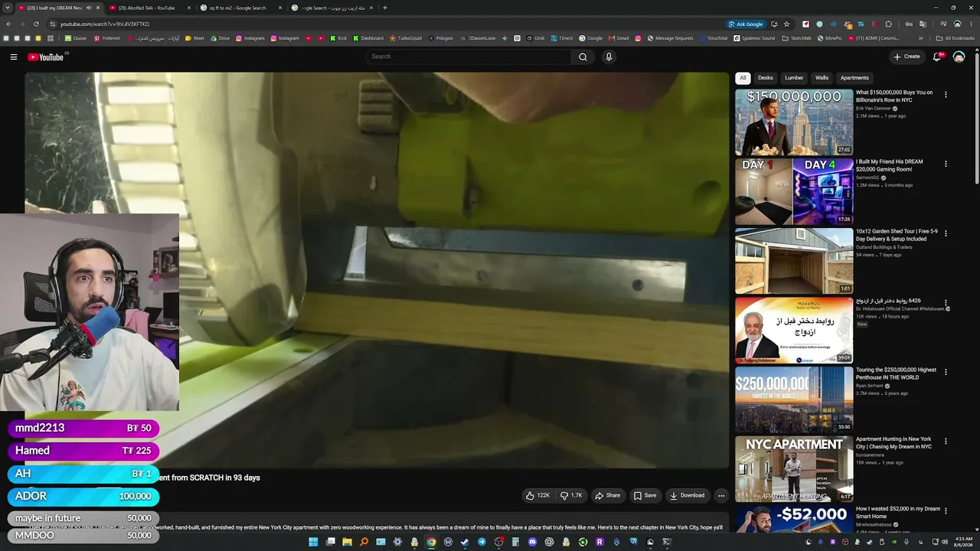This screenshot has height=551, width=980.
Task: Filter recommendations by Lumber chip
Action: (x=794, y=77)
